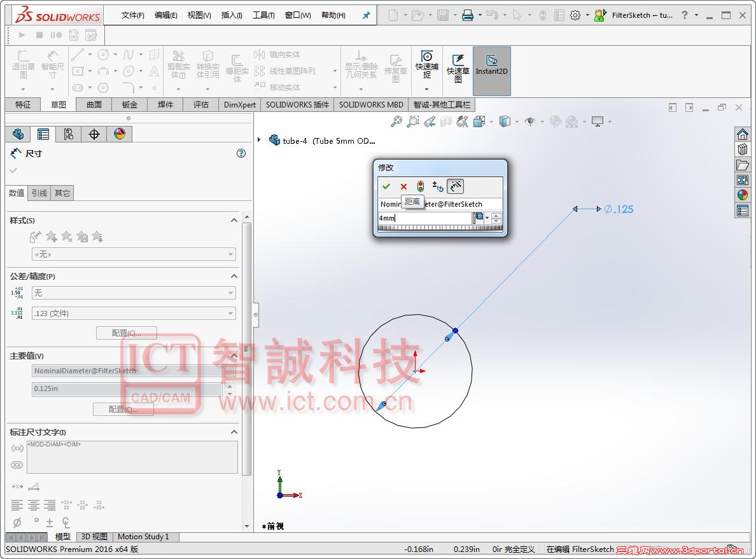Open the 文件(F) menu

(132, 15)
